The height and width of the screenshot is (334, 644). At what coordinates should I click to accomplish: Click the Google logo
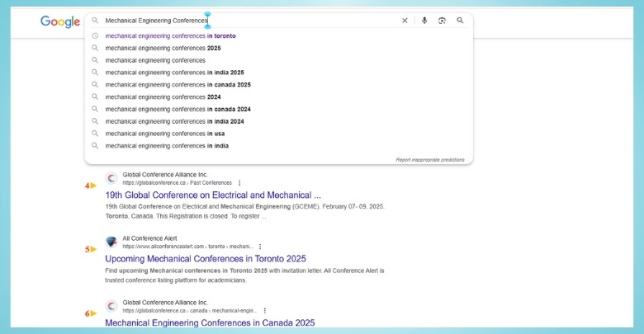tap(60, 21)
